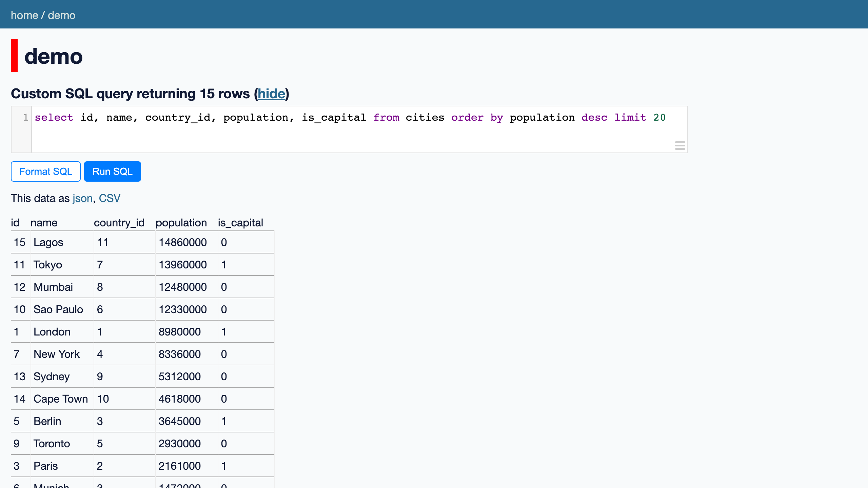
Task: Select the Toronto name cell
Action: point(62,444)
